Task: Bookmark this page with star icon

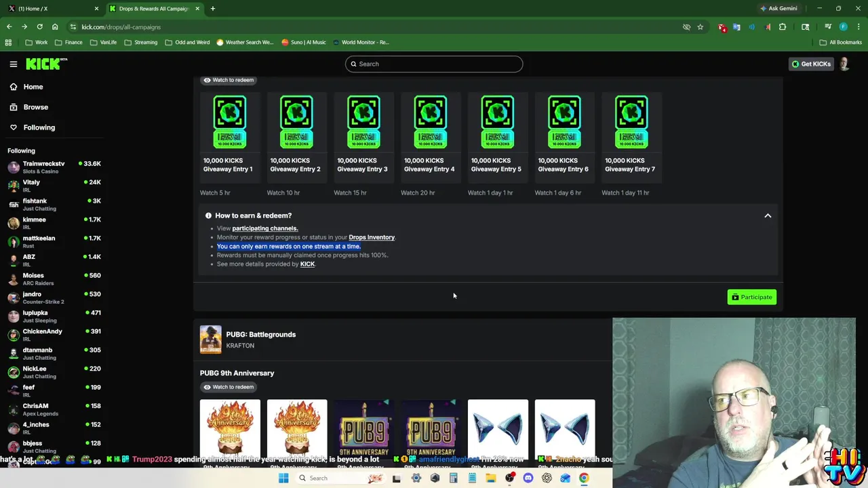Action: pyautogui.click(x=700, y=27)
